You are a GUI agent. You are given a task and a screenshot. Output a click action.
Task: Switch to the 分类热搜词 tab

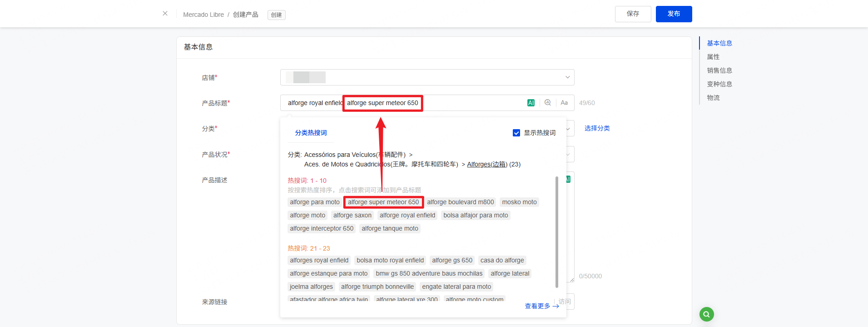pos(311,133)
